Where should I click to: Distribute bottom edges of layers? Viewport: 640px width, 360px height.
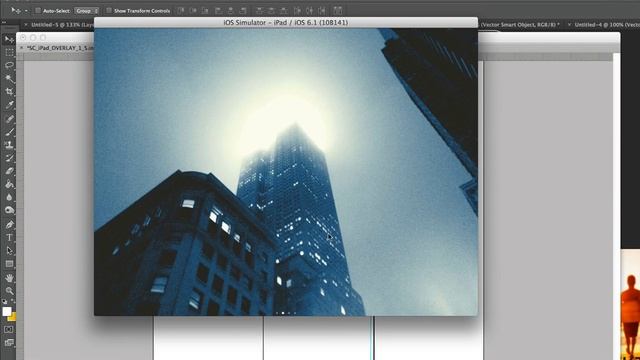click(x=284, y=11)
